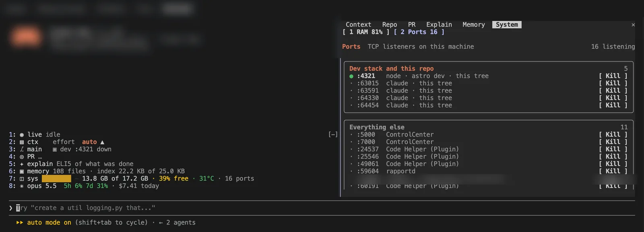644x232 pixels.
Task: Kill ControlCenter on port :7000
Action: (613, 142)
